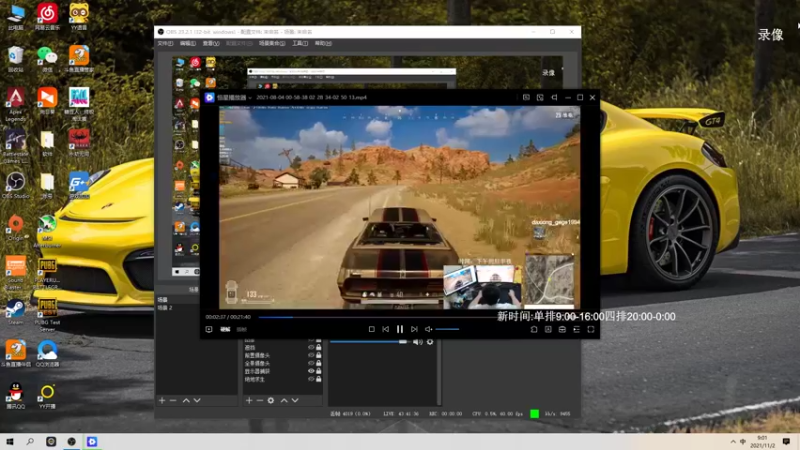Add a new source in OBS sources panel
Screen dimensions: 800x450
pos(249,401)
